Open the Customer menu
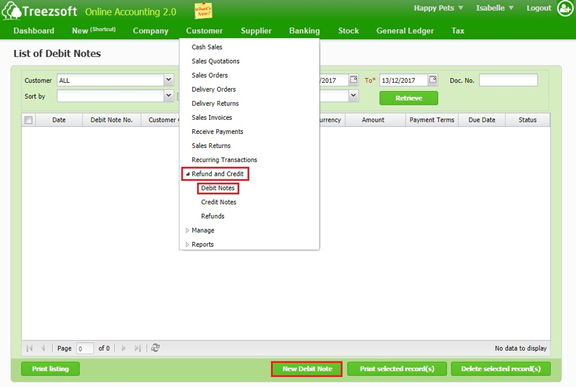Viewport: 576px width, 387px height. click(x=204, y=31)
